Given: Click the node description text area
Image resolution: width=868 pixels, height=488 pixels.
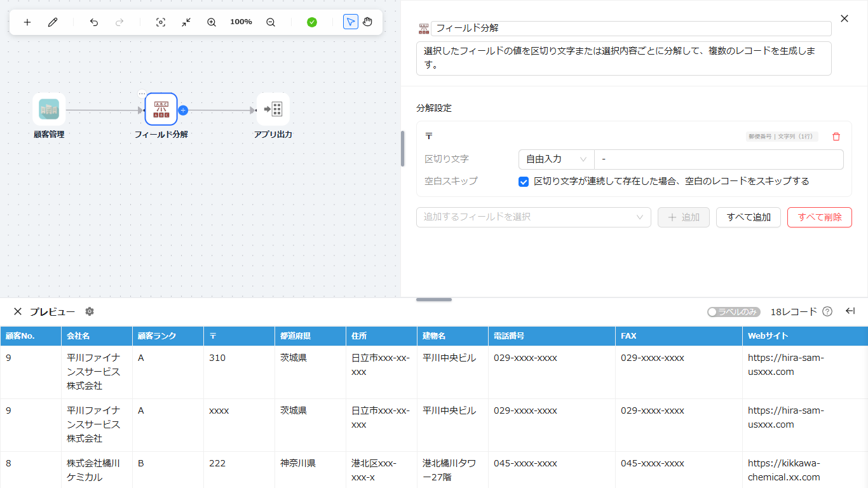Looking at the screenshot, I should 624,58.
